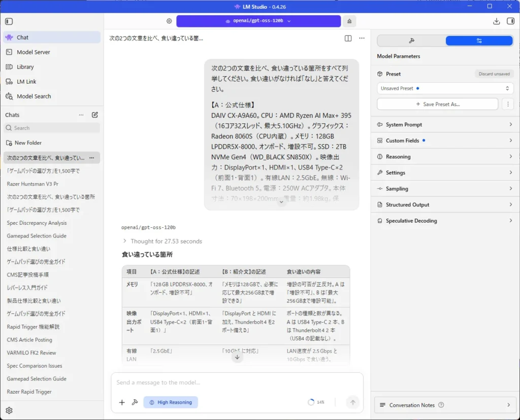Click the New Folder icon item
The width and height of the screenshot is (520, 420).
click(x=23, y=143)
